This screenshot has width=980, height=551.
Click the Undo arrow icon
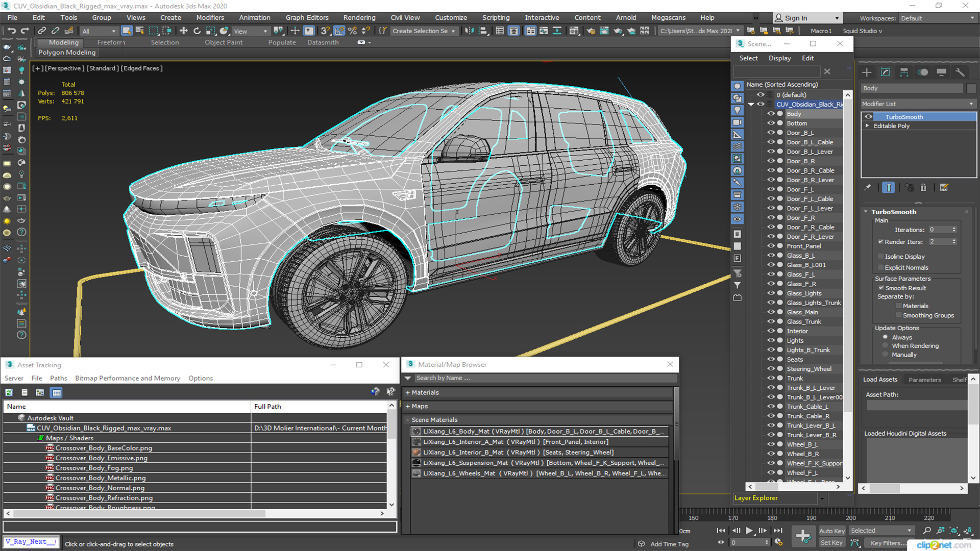11,31
